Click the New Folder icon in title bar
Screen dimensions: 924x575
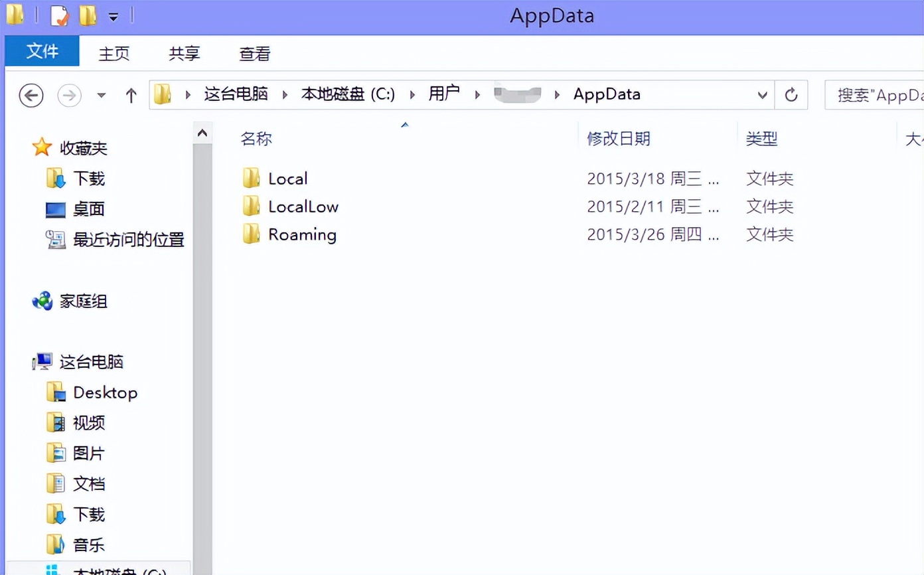88,15
